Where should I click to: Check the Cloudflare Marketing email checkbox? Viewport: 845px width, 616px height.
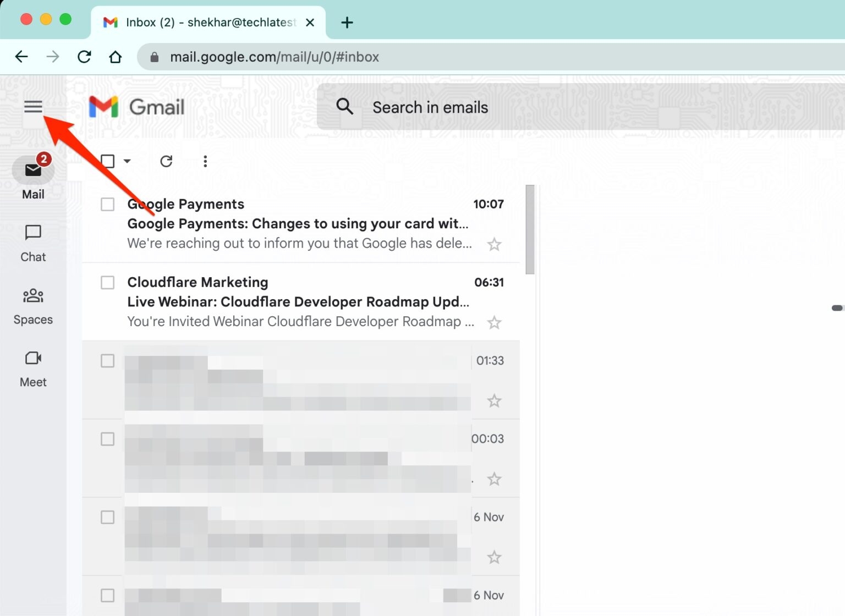tap(107, 282)
